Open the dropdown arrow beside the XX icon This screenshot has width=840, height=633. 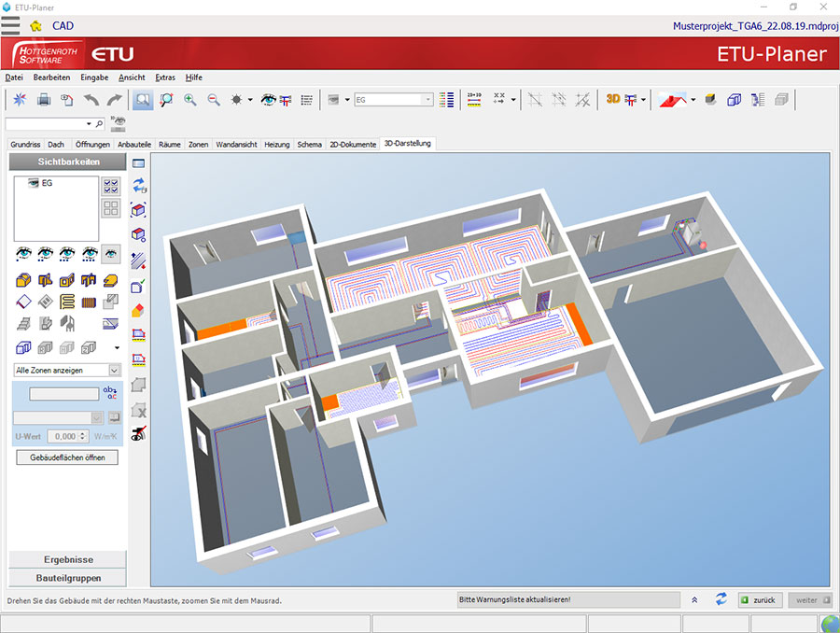point(513,100)
